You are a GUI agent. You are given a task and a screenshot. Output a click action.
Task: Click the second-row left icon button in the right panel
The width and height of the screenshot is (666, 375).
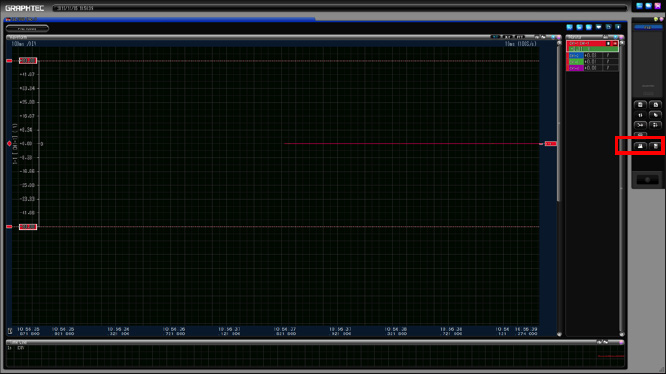coord(641,115)
